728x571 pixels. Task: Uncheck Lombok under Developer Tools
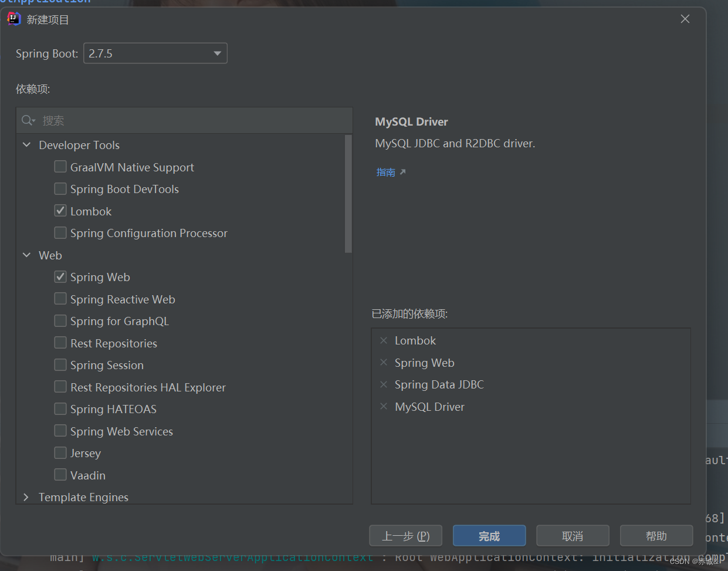click(60, 210)
